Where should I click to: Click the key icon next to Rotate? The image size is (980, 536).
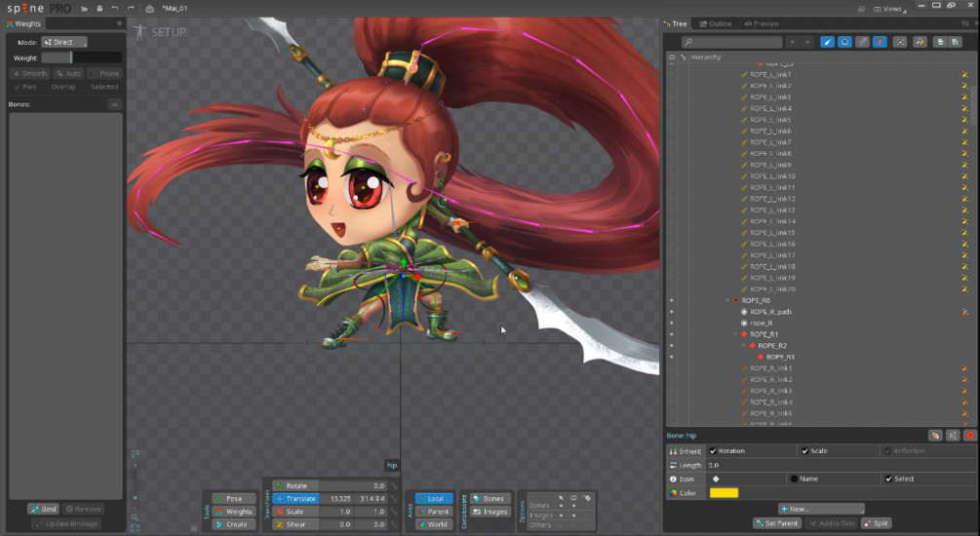coord(394,485)
